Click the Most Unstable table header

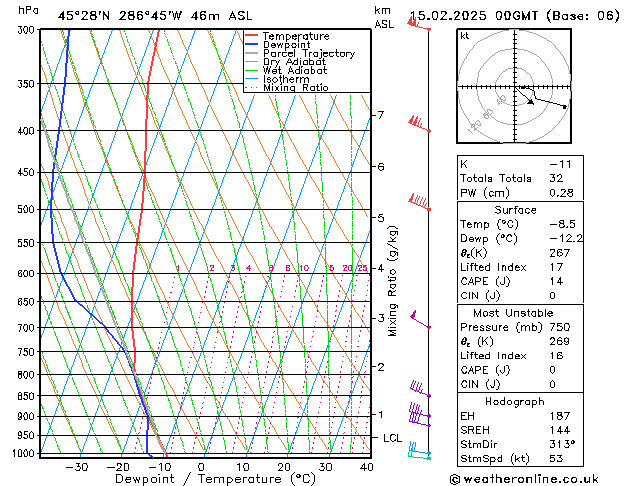(513, 313)
